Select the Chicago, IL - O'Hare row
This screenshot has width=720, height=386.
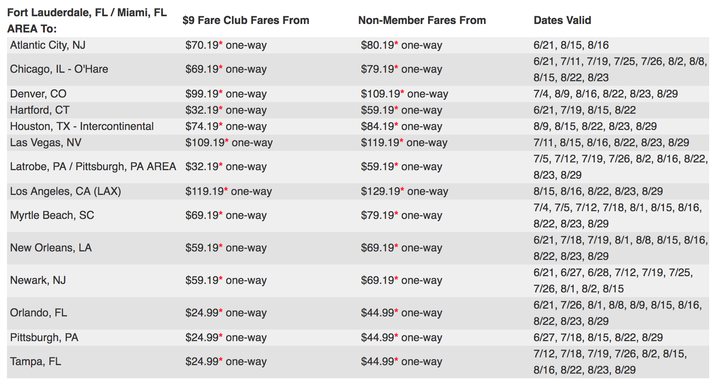click(x=358, y=69)
